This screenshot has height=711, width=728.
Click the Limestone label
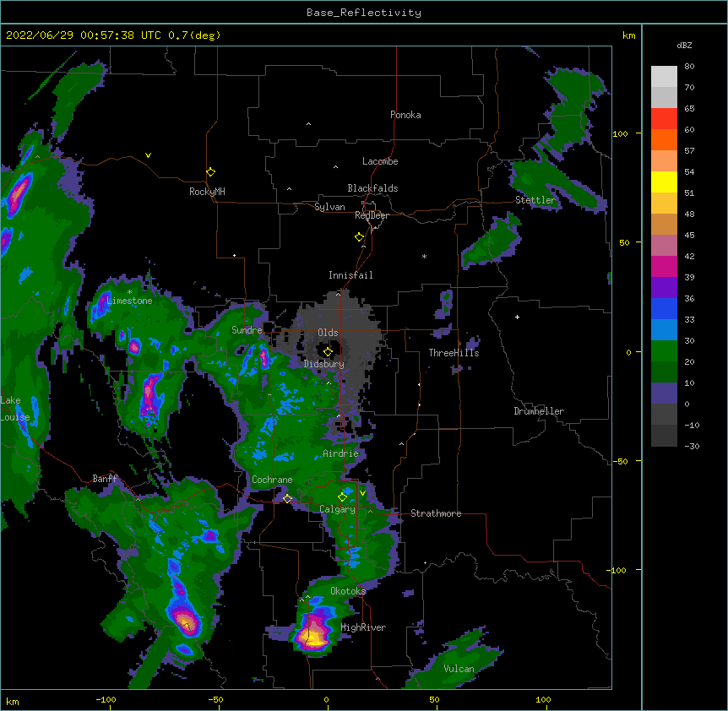pos(129,301)
